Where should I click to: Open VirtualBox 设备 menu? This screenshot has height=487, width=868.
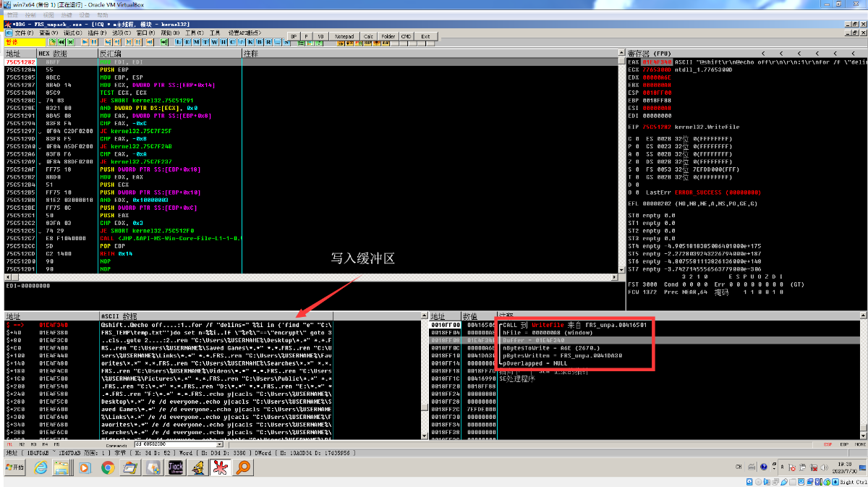pos(85,14)
